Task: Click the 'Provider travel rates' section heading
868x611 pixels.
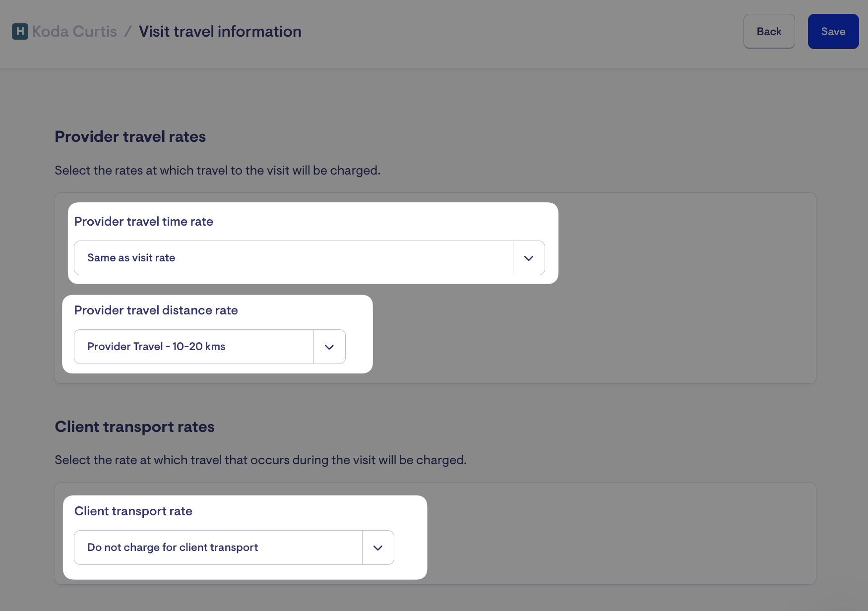Action: pos(130,137)
